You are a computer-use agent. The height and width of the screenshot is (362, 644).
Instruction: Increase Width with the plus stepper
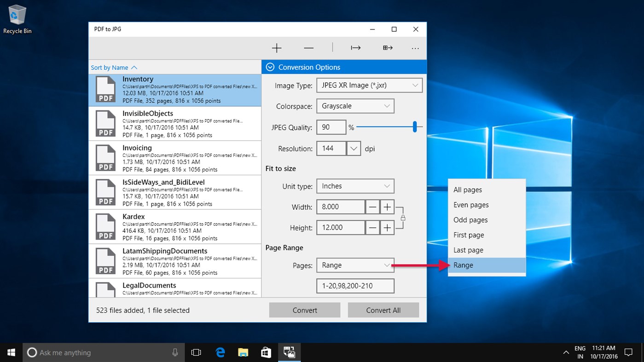point(387,207)
